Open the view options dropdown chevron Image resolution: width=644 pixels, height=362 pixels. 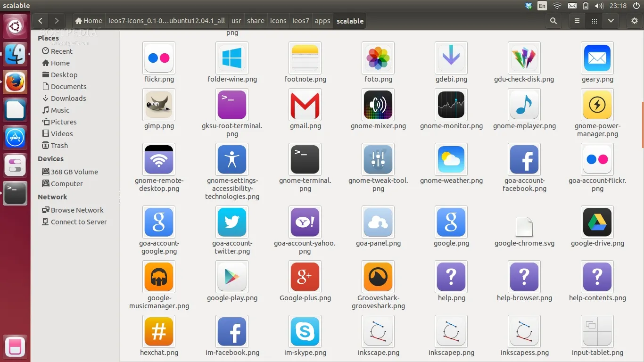pos(611,21)
